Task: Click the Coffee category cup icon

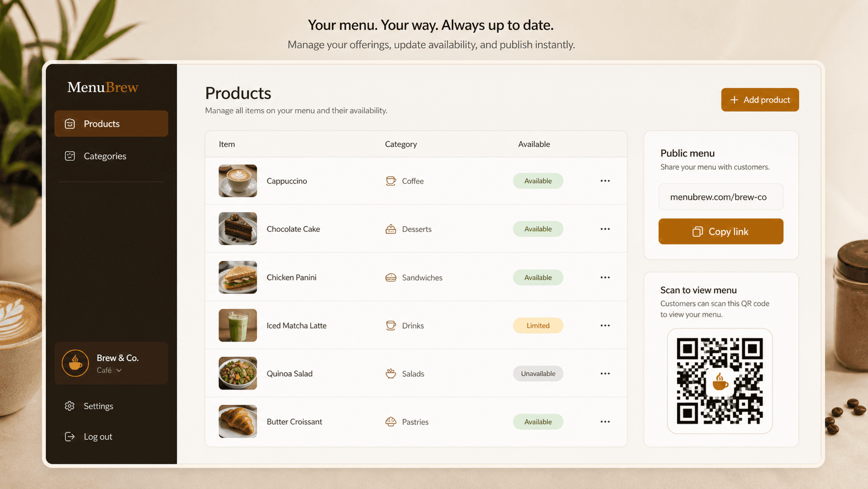Action: 391,181
